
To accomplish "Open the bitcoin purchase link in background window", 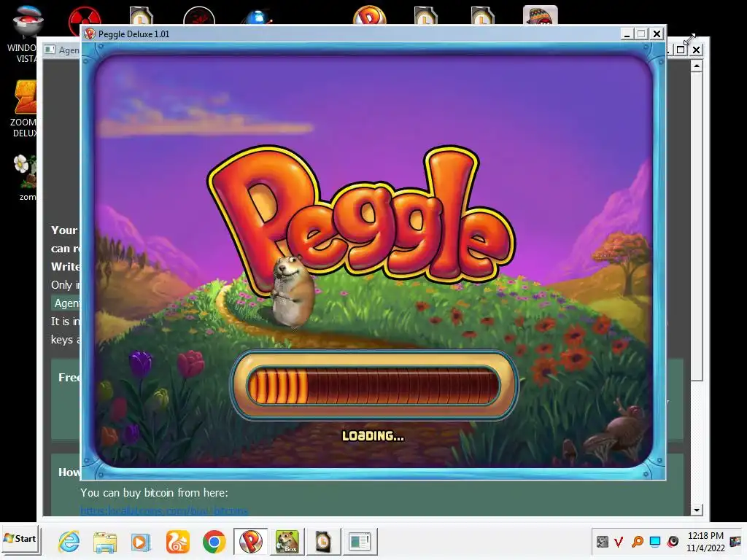I will 164,511.
